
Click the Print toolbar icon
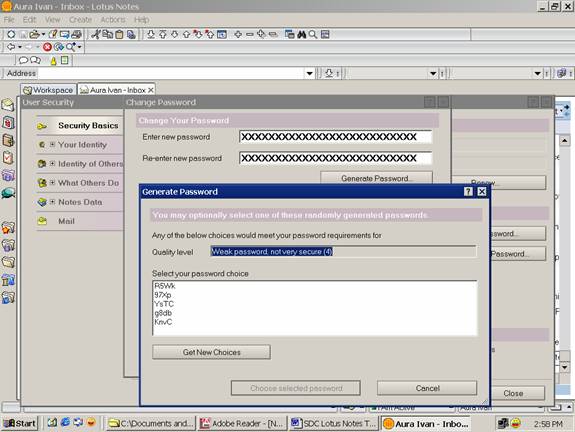pyautogui.click(x=76, y=34)
